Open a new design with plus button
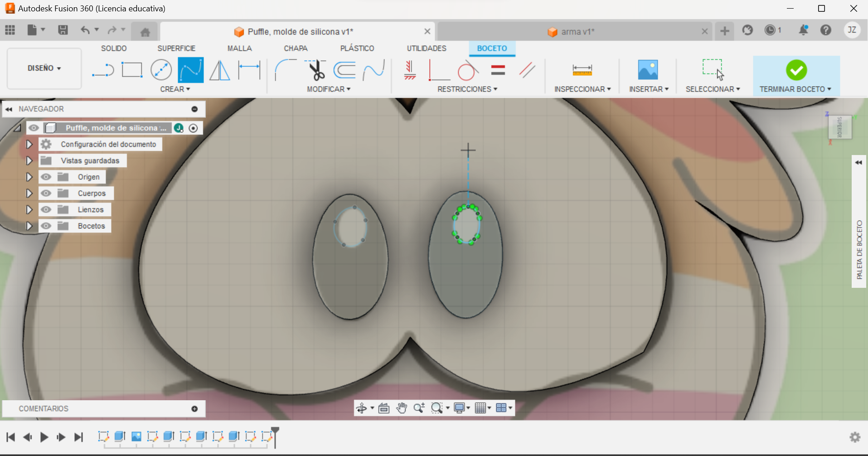The image size is (868, 456). 725,31
